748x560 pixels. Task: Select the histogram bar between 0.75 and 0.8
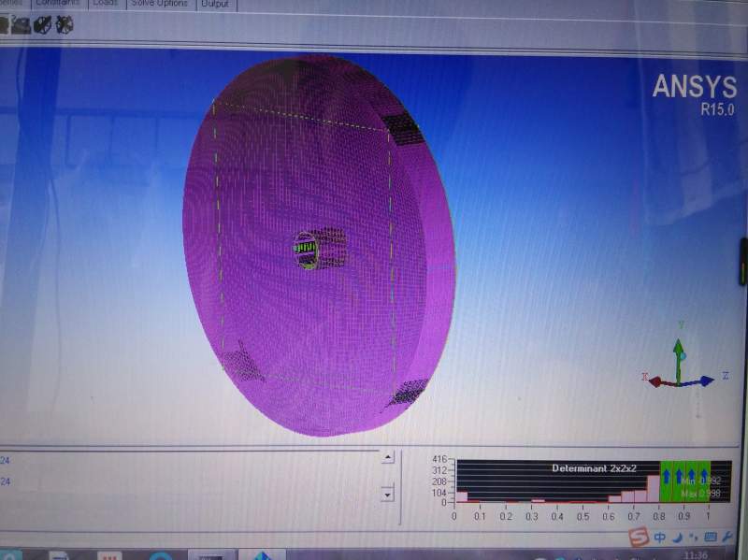pyautogui.click(x=654, y=488)
